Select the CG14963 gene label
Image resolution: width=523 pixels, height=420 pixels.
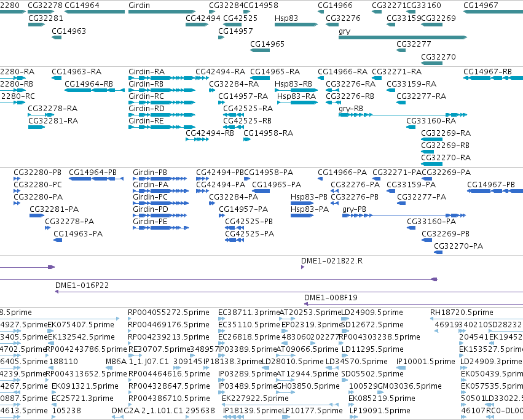pyautogui.click(x=69, y=31)
